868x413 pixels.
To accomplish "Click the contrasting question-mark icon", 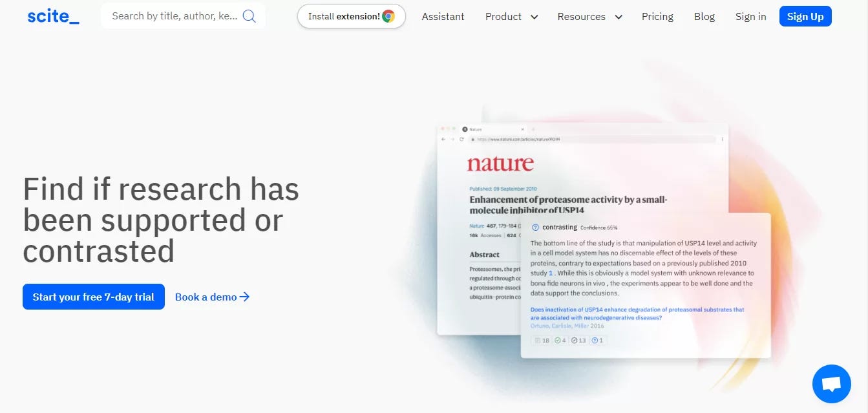I will (535, 228).
